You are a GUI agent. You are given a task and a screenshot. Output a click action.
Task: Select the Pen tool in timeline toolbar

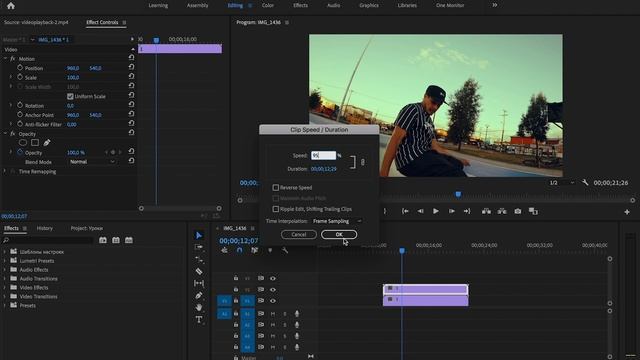(199, 295)
